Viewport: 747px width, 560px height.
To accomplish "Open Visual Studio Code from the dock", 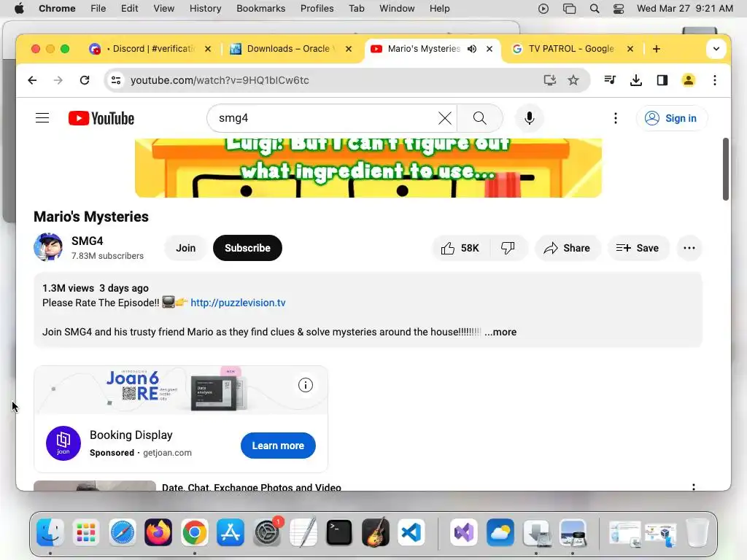I will [411, 532].
